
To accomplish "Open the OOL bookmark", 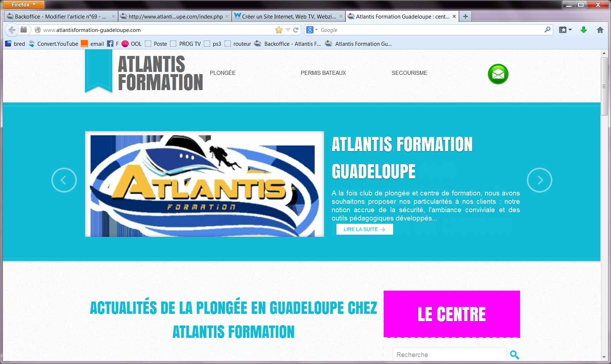I will (132, 44).
